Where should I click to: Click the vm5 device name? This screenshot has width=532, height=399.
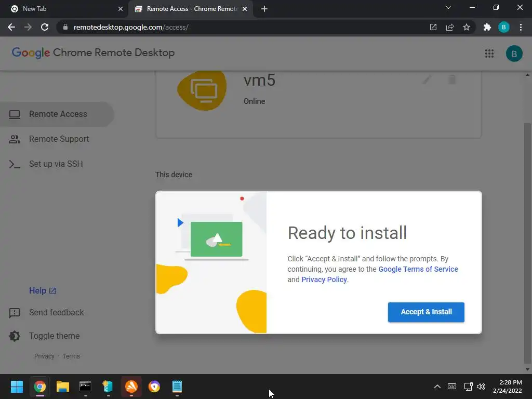(x=259, y=81)
